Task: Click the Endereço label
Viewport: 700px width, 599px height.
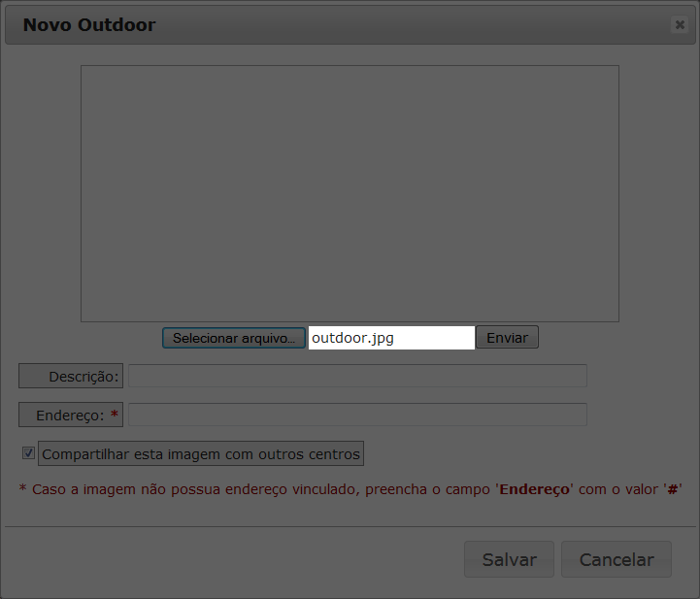Action: click(71, 415)
